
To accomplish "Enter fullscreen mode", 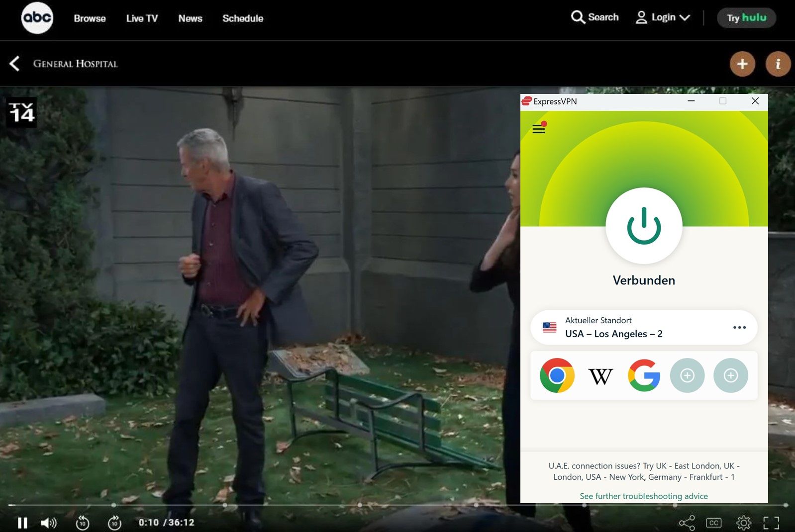I will pos(772,523).
